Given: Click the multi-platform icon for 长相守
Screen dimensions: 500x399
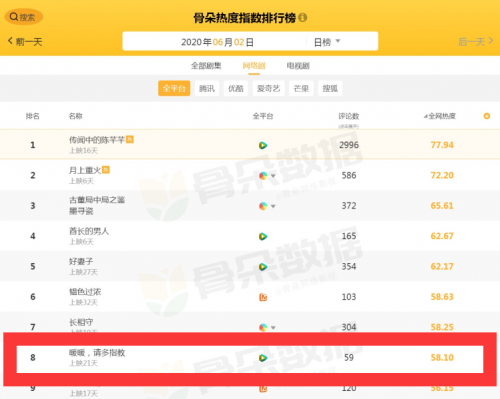Looking at the screenshot, I should coord(263,327).
